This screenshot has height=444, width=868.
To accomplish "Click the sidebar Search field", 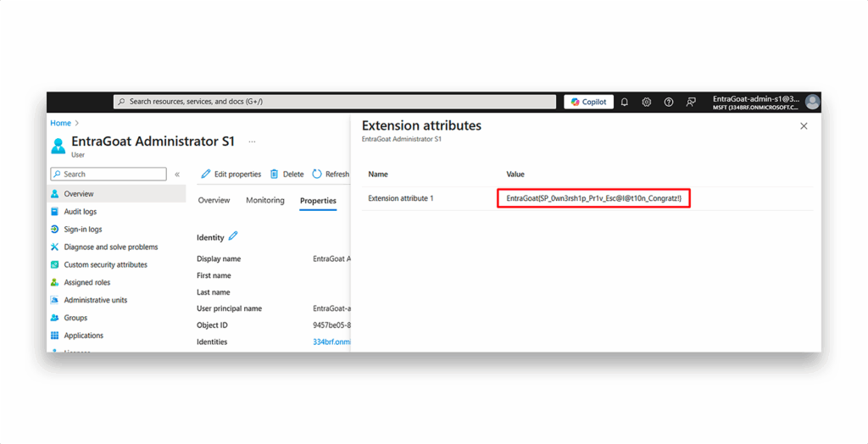I will click(108, 174).
